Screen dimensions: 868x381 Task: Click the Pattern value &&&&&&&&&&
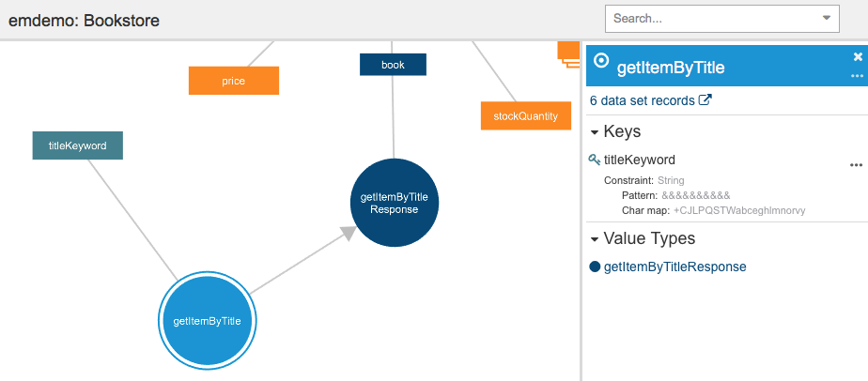(x=696, y=196)
